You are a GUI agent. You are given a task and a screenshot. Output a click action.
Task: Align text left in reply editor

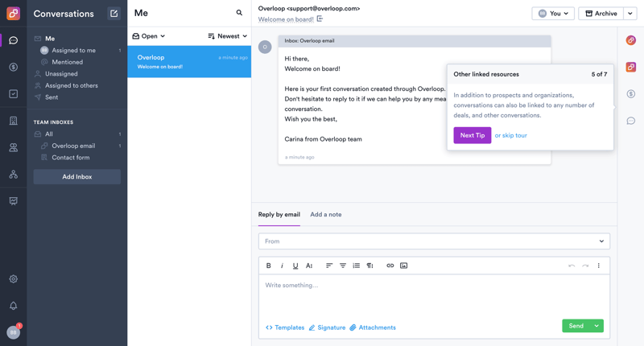tap(329, 266)
